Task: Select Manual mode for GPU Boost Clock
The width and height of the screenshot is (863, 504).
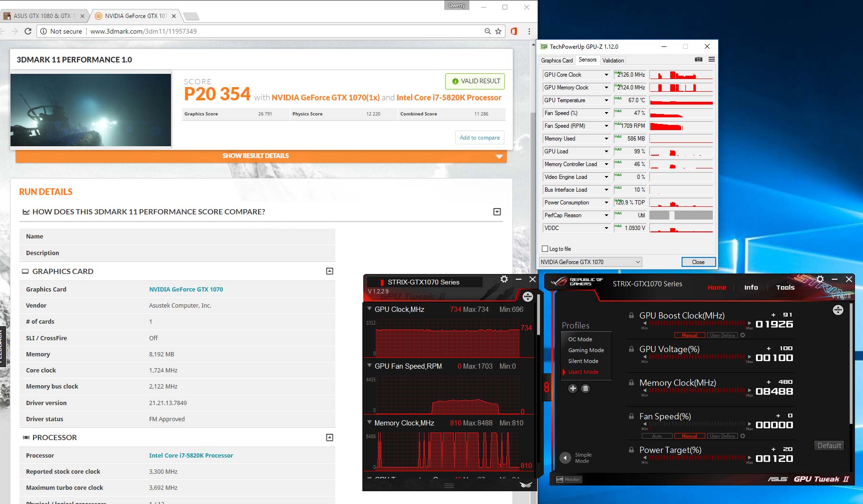Action: tap(690, 335)
